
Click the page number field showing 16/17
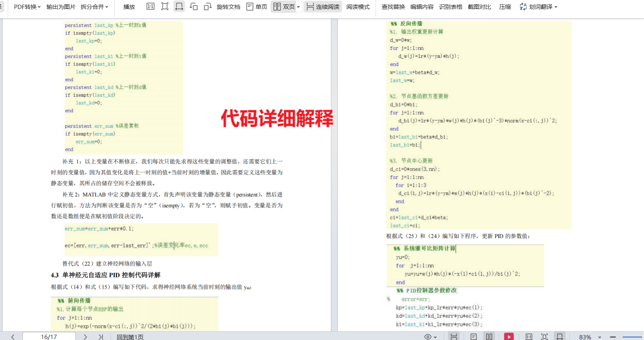click(x=49, y=337)
